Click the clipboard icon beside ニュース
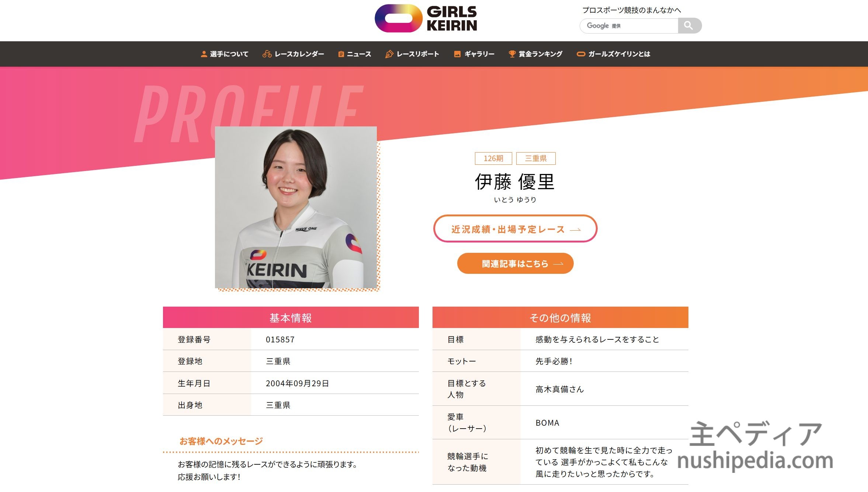 pos(341,54)
